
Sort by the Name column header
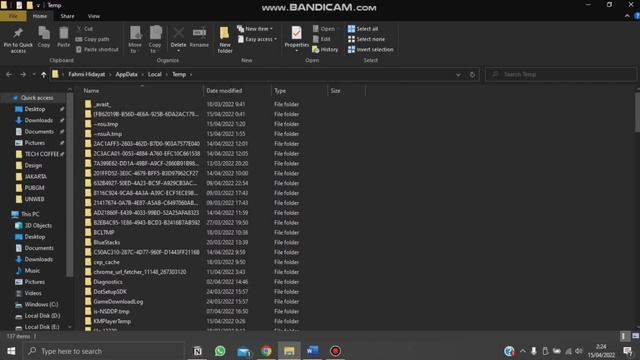pos(142,91)
